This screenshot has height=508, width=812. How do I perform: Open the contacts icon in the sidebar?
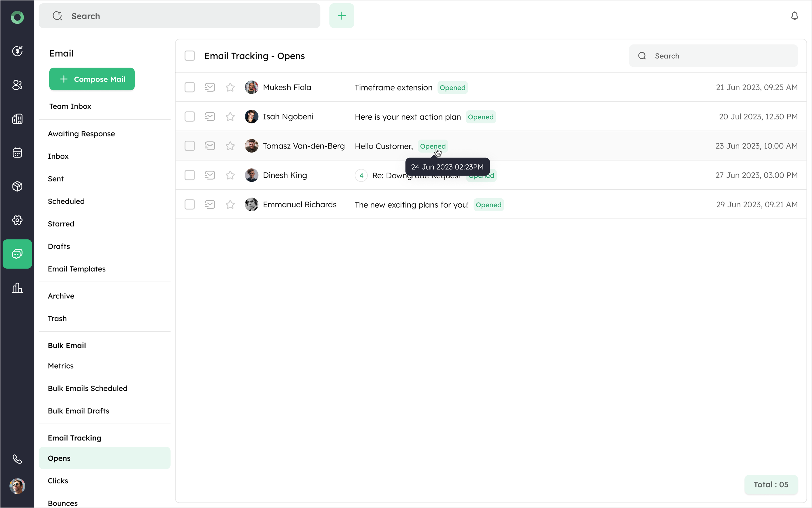(17, 85)
